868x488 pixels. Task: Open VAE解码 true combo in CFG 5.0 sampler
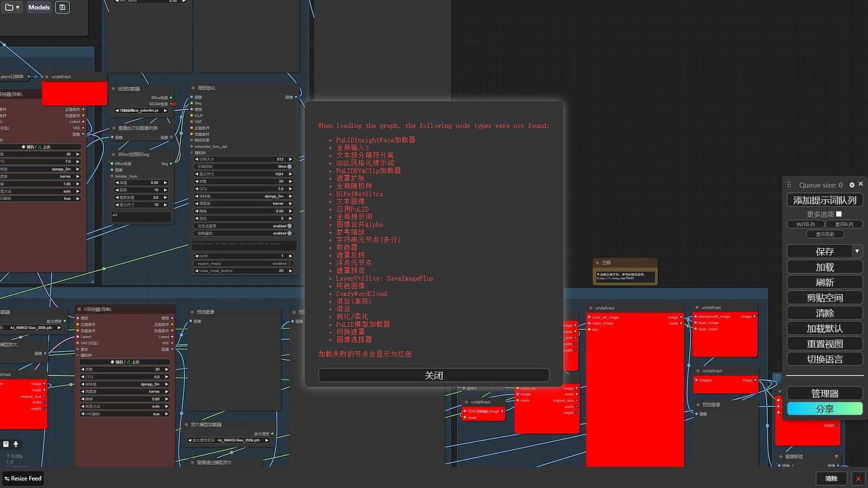(x=125, y=414)
